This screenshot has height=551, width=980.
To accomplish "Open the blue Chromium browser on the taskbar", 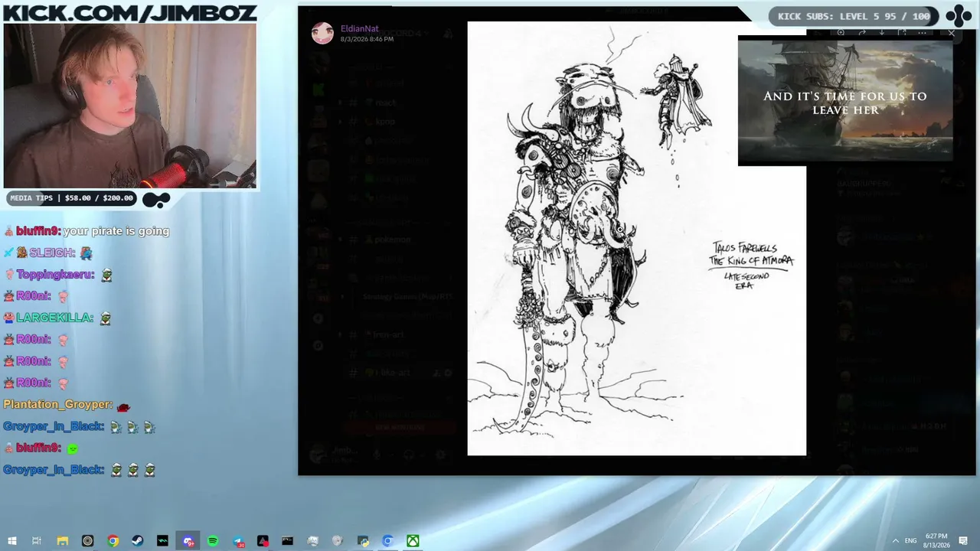I will coord(387,541).
